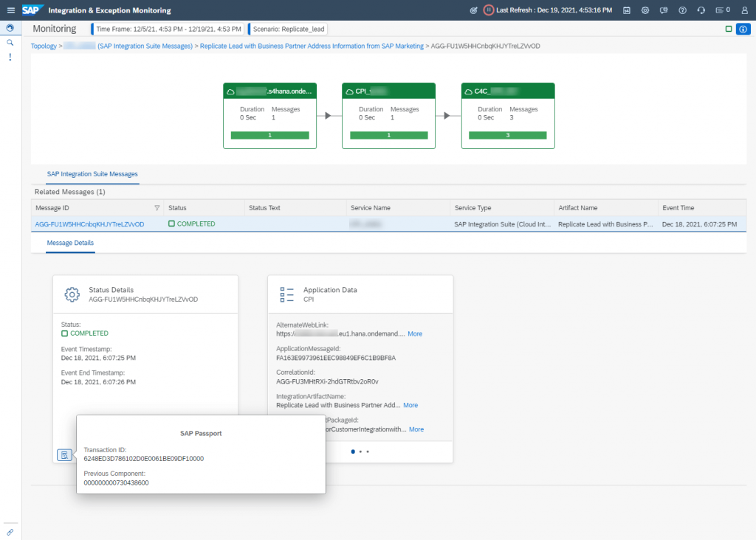
Task: Click the CPI node green message bar
Action: click(388, 135)
